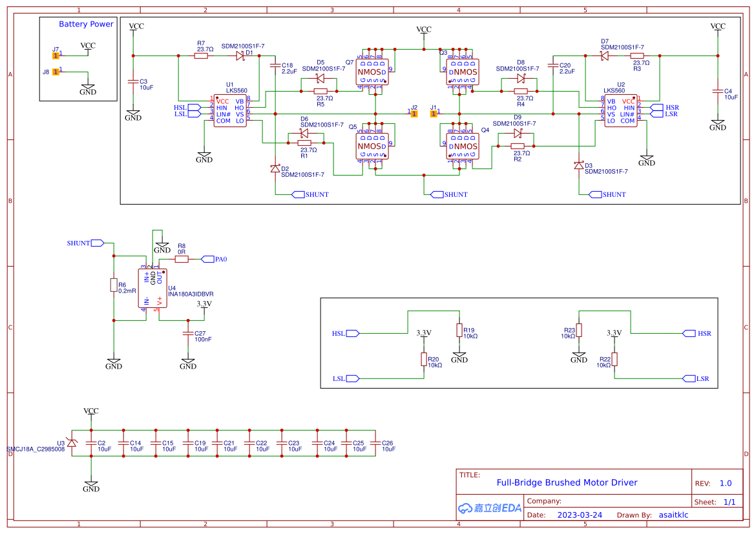
Task: Click the R6 0.2mR shunt resistor
Action: (x=115, y=286)
